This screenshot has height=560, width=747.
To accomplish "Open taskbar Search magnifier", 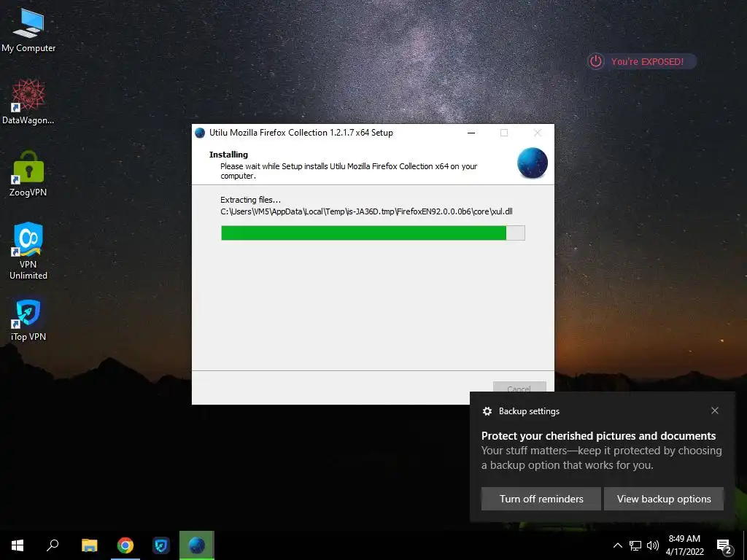I will coord(53,545).
